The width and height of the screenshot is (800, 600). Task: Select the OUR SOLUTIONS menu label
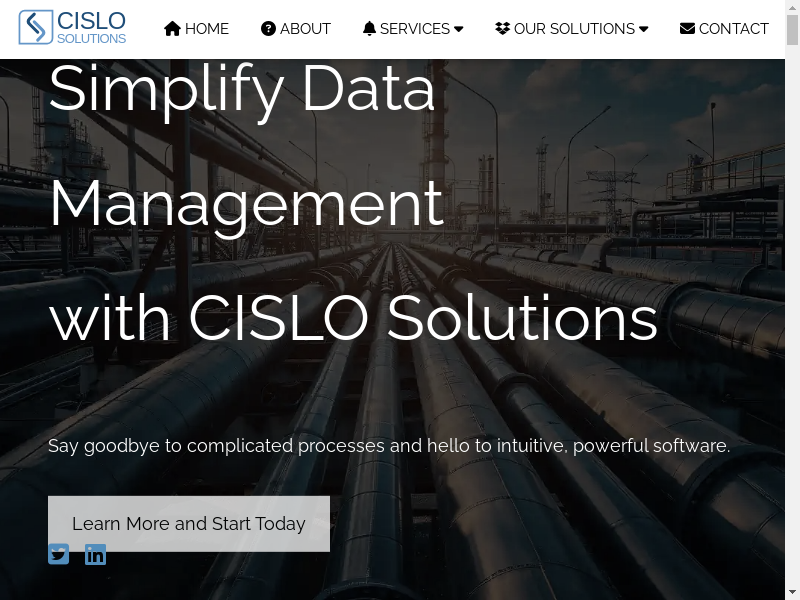[x=574, y=29]
